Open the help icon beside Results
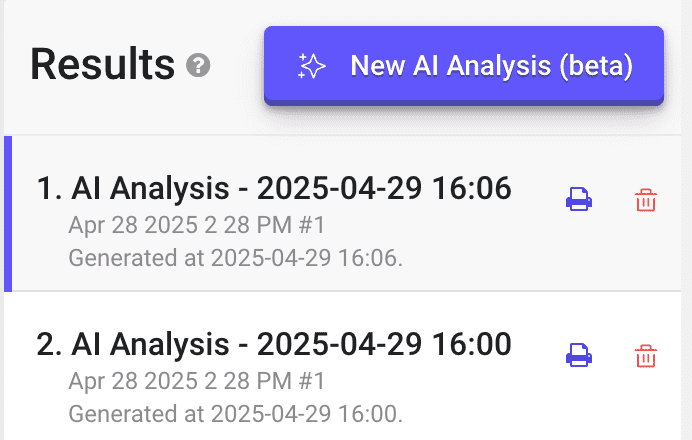Screen dimensions: 692x440 (198, 65)
